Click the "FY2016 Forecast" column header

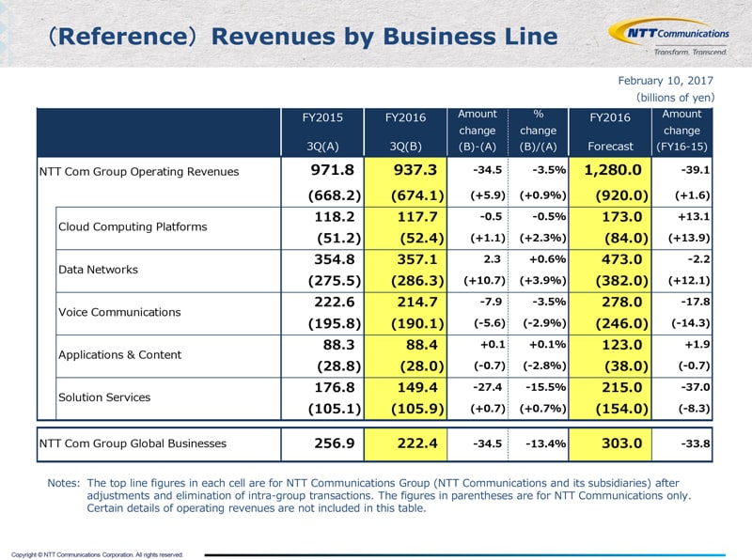[x=610, y=132]
